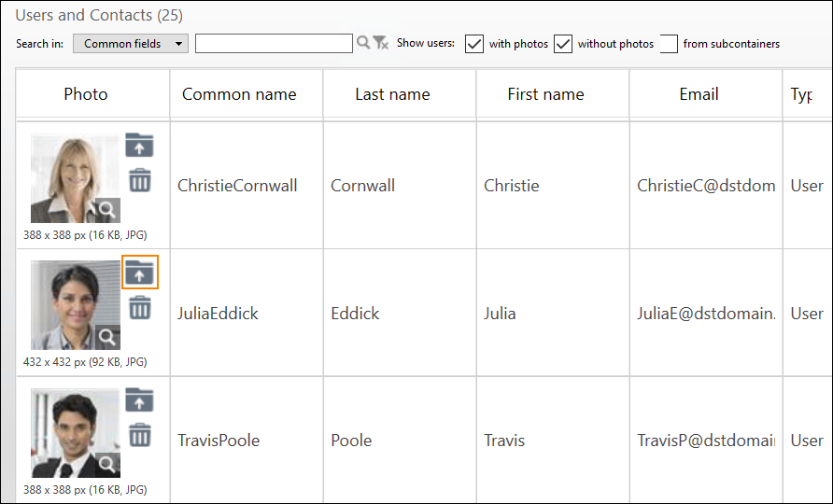Viewport: 833px width, 504px height.
Task: Sort by the Common name column header
Action: (x=239, y=94)
